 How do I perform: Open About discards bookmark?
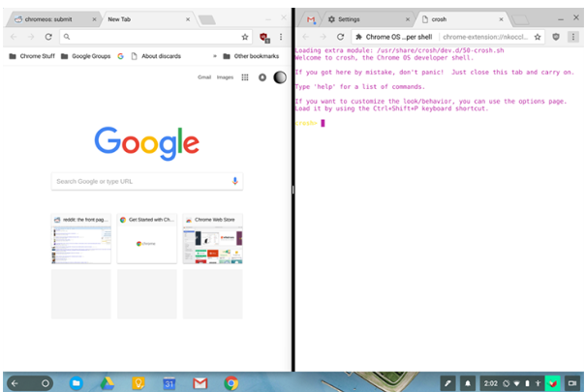156,56
